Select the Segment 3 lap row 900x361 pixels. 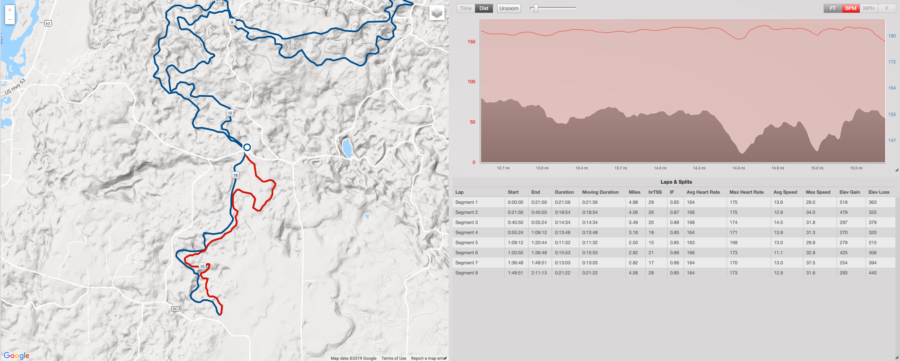674,222
